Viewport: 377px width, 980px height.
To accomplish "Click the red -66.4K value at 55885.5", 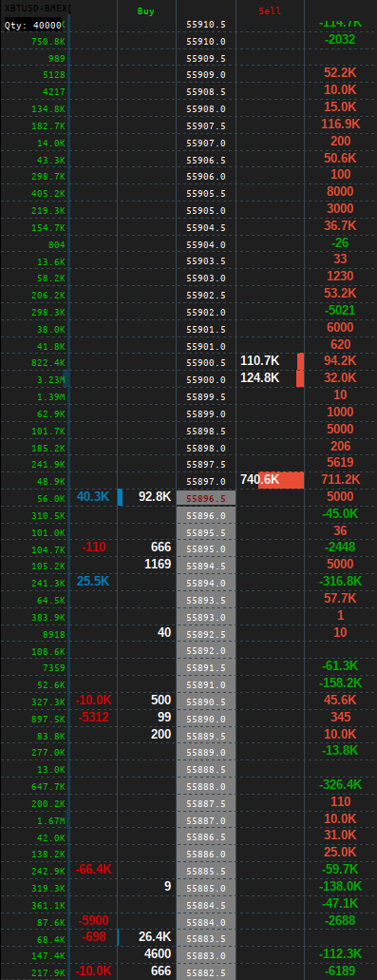I will [x=94, y=869].
